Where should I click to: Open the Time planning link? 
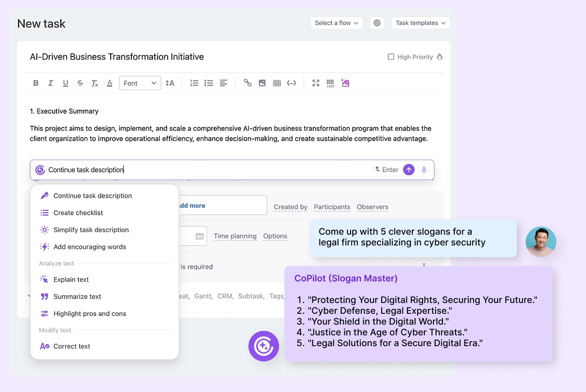235,236
